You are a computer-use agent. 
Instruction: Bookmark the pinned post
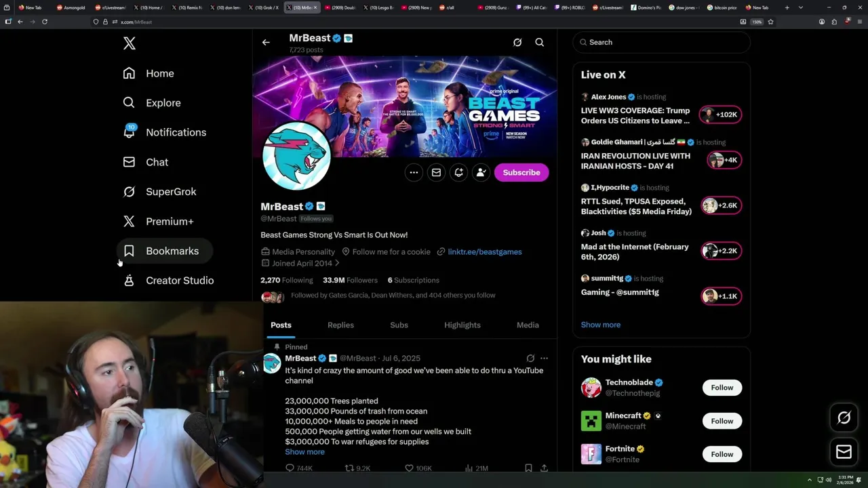click(x=528, y=468)
